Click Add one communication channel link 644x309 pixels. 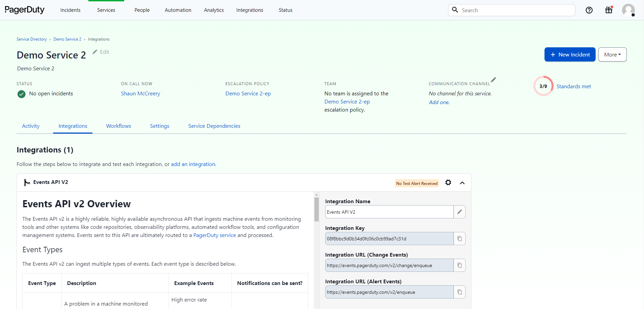[x=439, y=102]
